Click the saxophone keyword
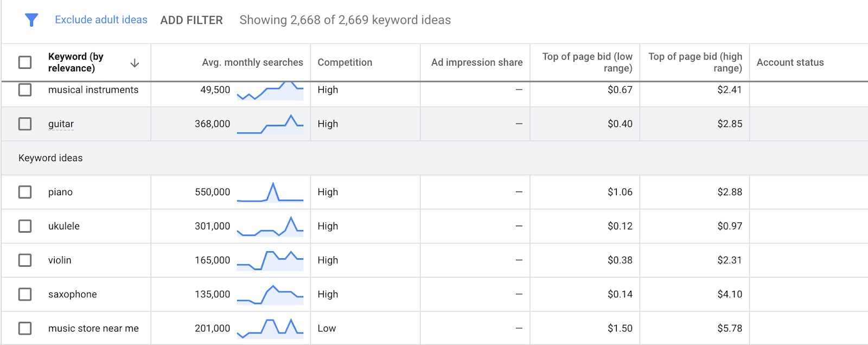868x345 pixels. pyautogui.click(x=73, y=294)
